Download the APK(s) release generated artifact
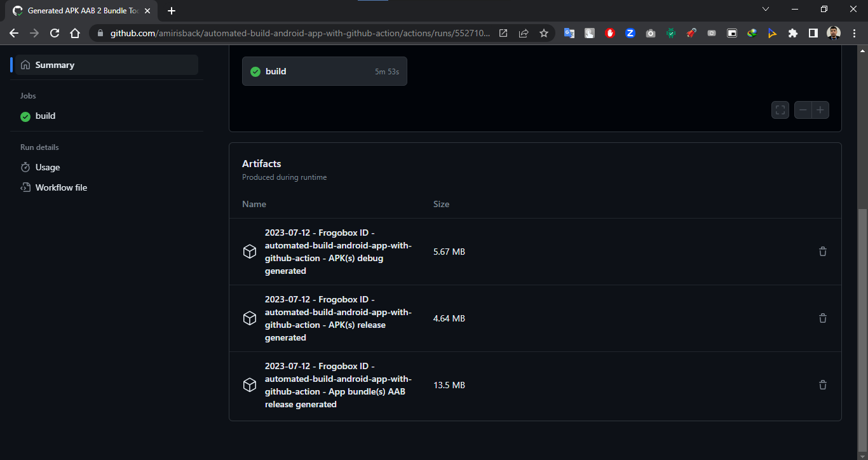 tap(338, 318)
